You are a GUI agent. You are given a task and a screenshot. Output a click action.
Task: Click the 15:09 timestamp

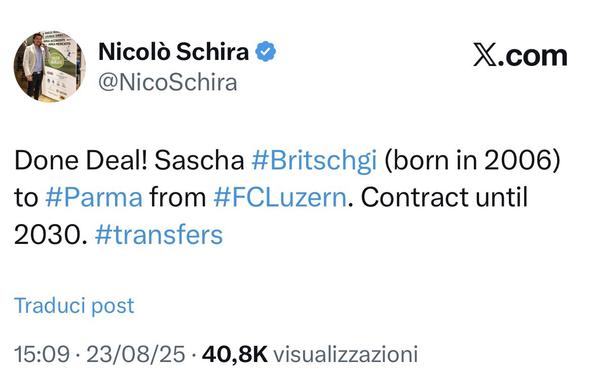(x=42, y=355)
